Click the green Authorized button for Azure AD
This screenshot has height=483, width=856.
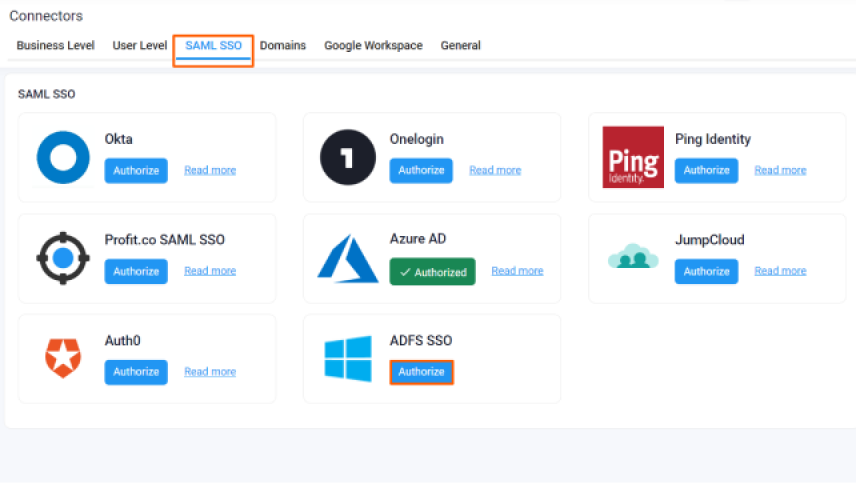[432, 271]
